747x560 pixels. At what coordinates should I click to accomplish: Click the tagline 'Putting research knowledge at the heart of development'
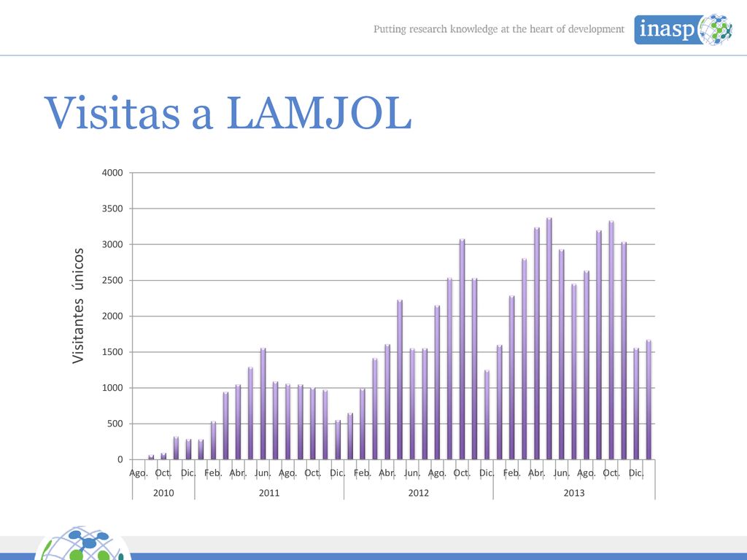(498, 29)
